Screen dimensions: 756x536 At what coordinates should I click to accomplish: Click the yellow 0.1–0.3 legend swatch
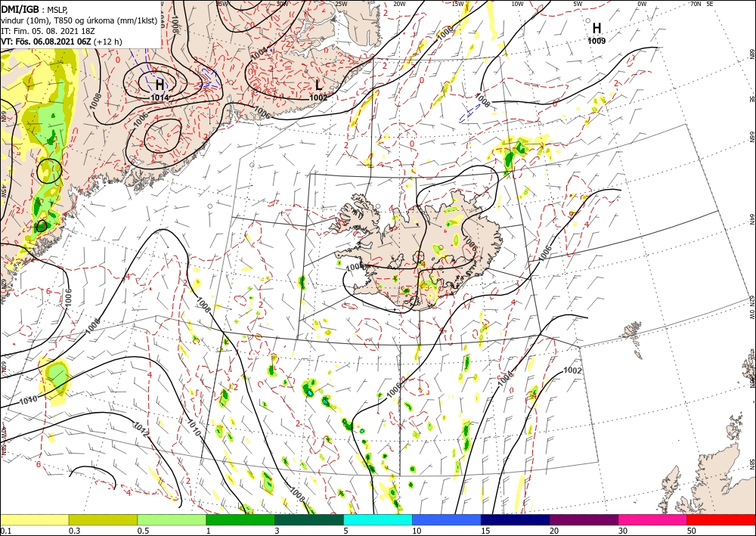point(34,519)
